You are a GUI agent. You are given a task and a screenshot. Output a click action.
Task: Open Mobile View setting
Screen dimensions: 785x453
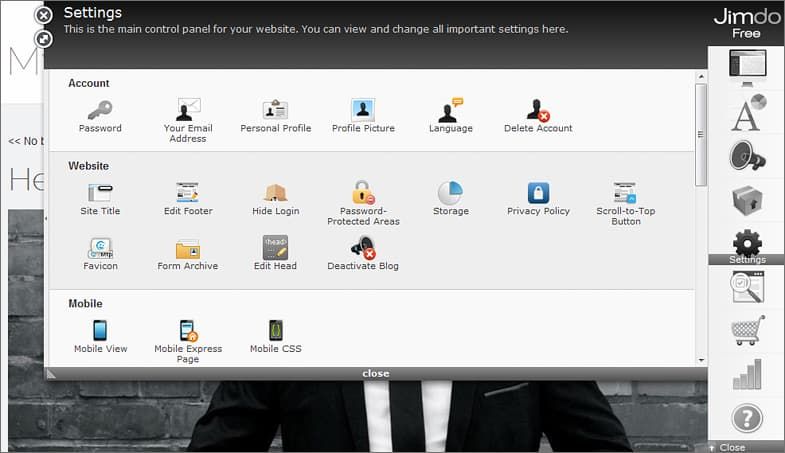[x=100, y=337]
